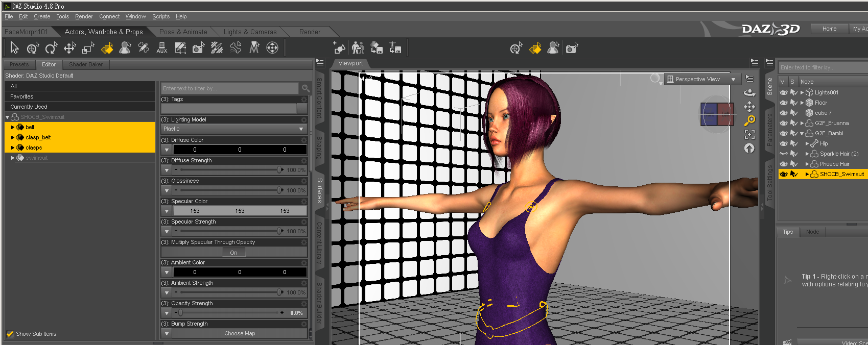The height and width of the screenshot is (345, 868).
Task: Expand the Hip bone node
Action: point(807,143)
